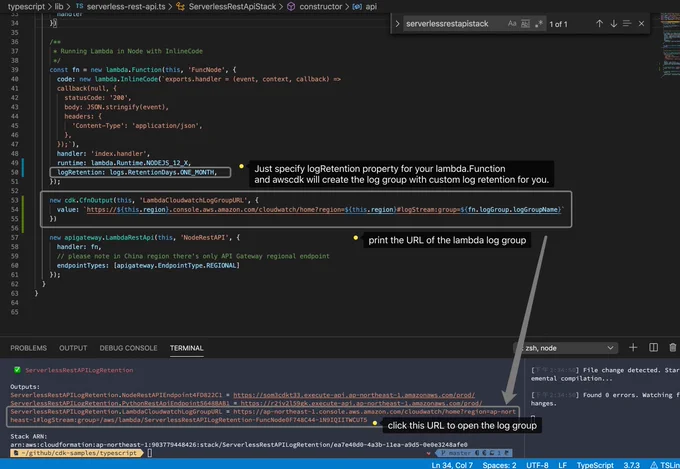Change indentation via Spaces: 2
The width and height of the screenshot is (680, 469).
coord(499,465)
